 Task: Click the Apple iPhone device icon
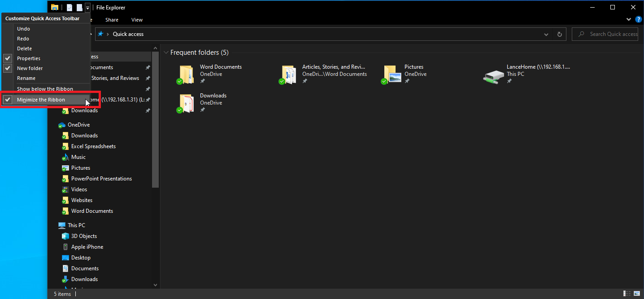(x=65, y=247)
